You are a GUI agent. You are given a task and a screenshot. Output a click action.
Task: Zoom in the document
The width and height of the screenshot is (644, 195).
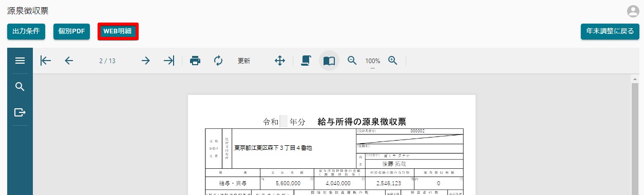click(393, 61)
